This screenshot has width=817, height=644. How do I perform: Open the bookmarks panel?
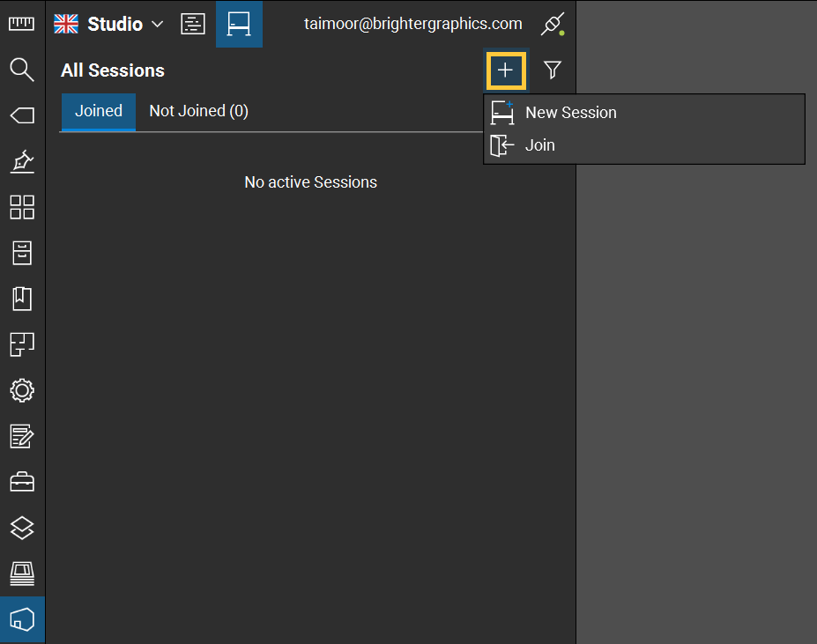pos(21,299)
